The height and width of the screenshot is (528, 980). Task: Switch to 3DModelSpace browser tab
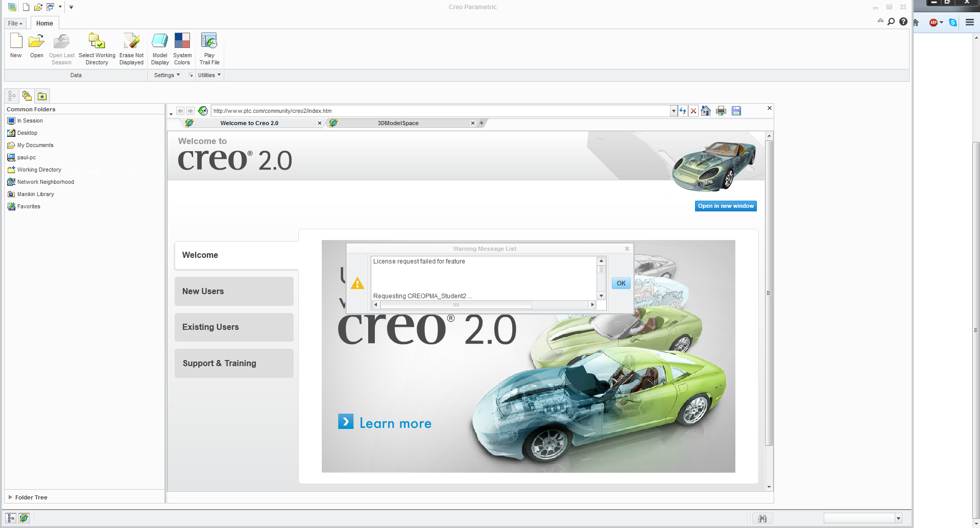[x=398, y=123]
